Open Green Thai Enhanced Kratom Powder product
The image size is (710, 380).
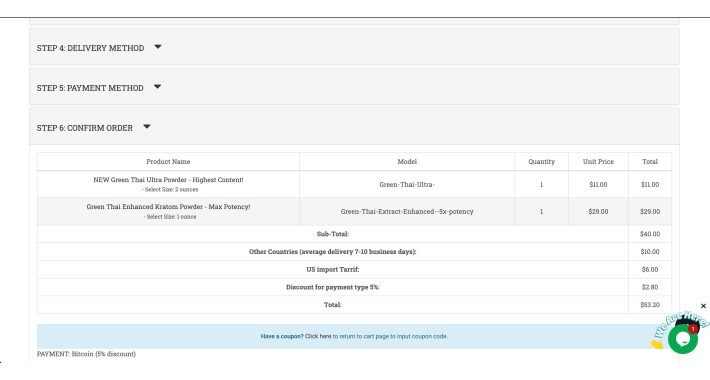click(168, 207)
